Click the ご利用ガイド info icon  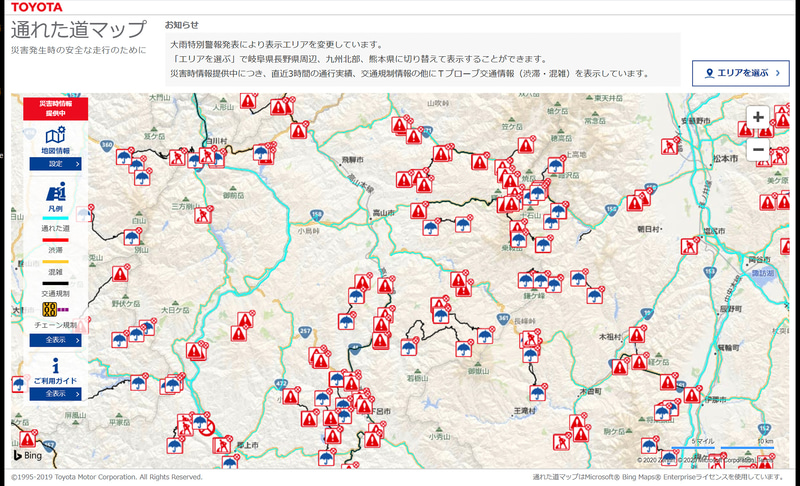tap(55, 366)
